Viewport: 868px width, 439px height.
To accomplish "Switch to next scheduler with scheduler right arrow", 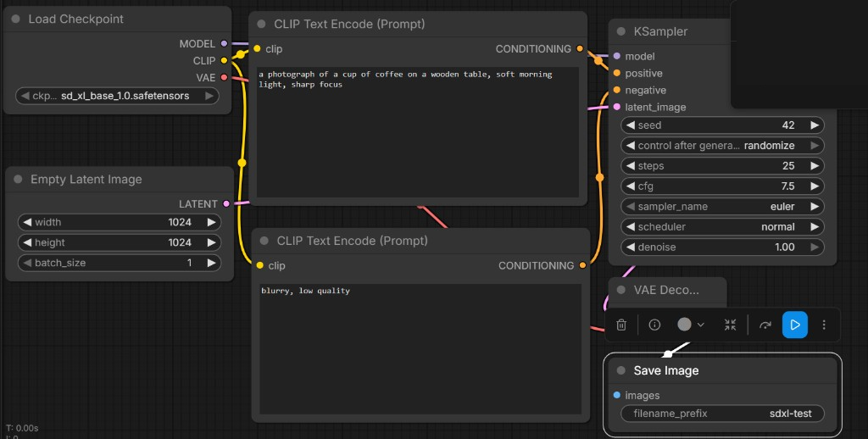I will [815, 227].
